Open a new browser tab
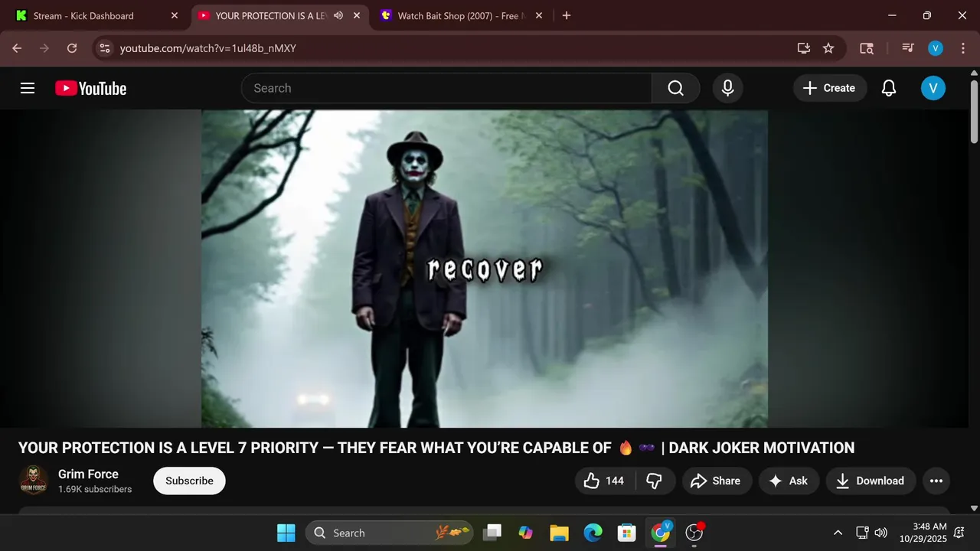The image size is (980, 551). (x=566, y=15)
